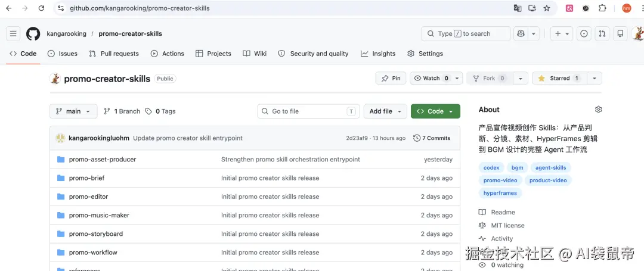This screenshot has width=644, height=271.
Task: View the 0 Tags link
Action: [160, 111]
